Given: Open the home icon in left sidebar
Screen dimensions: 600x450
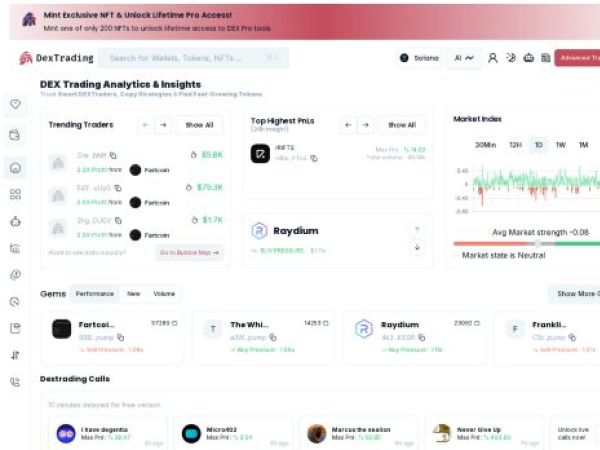Looking at the screenshot, I should (15, 166).
